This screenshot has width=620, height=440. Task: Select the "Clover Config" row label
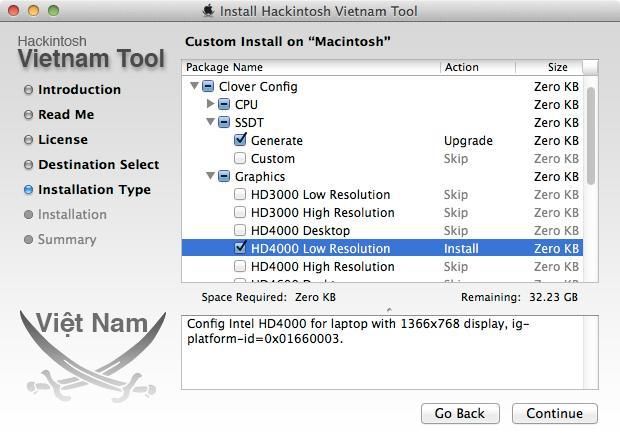tap(258, 87)
